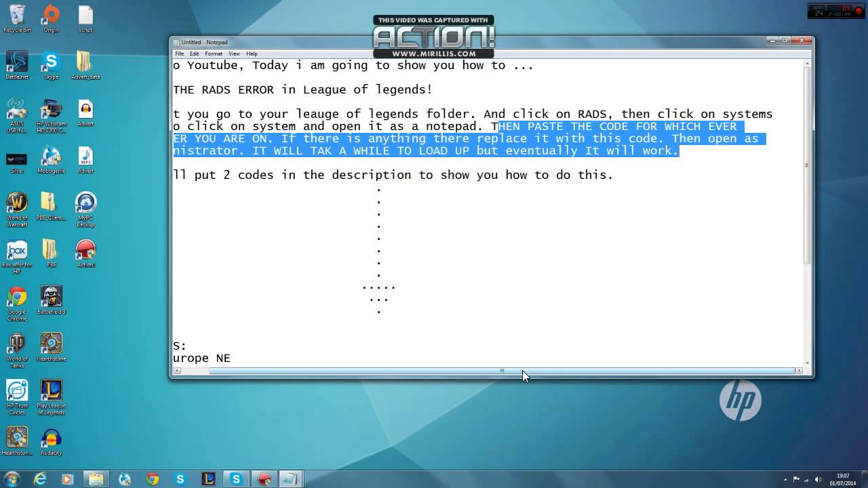868x488 pixels.
Task: Click the horizontal scrollbar thumb
Action: tap(502, 371)
